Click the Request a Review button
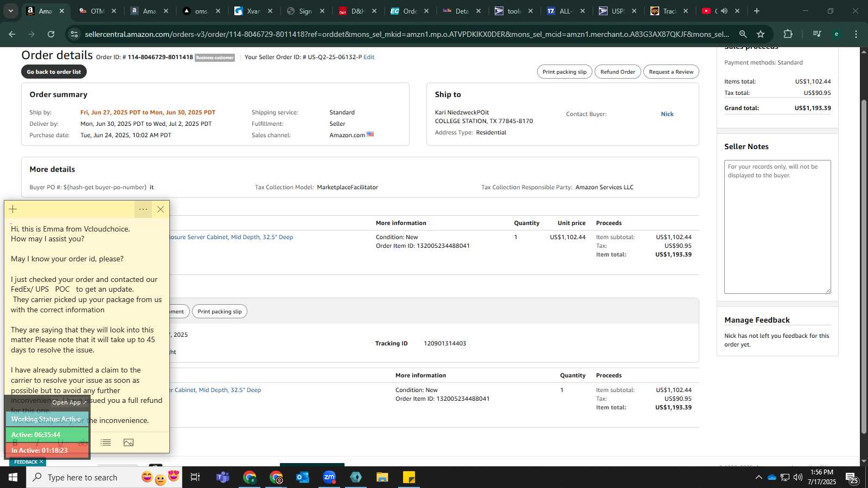The height and width of the screenshot is (488, 868). tap(671, 72)
